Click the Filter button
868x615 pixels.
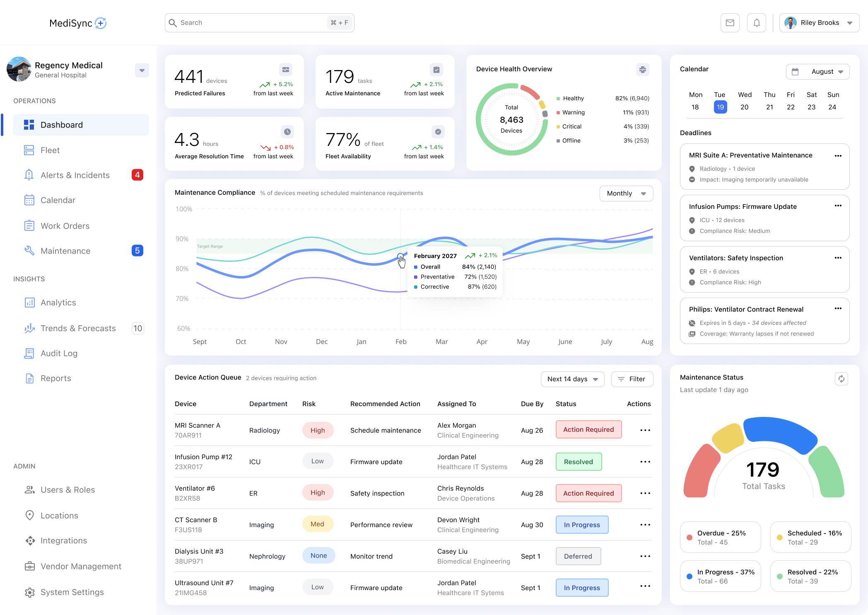pyautogui.click(x=632, y=379)
